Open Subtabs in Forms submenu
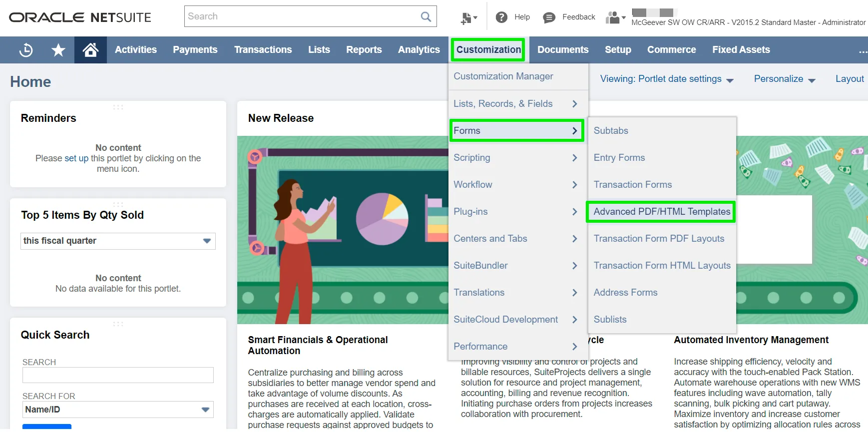The width and height of the screenshot is (868, 432). point(611,130)
